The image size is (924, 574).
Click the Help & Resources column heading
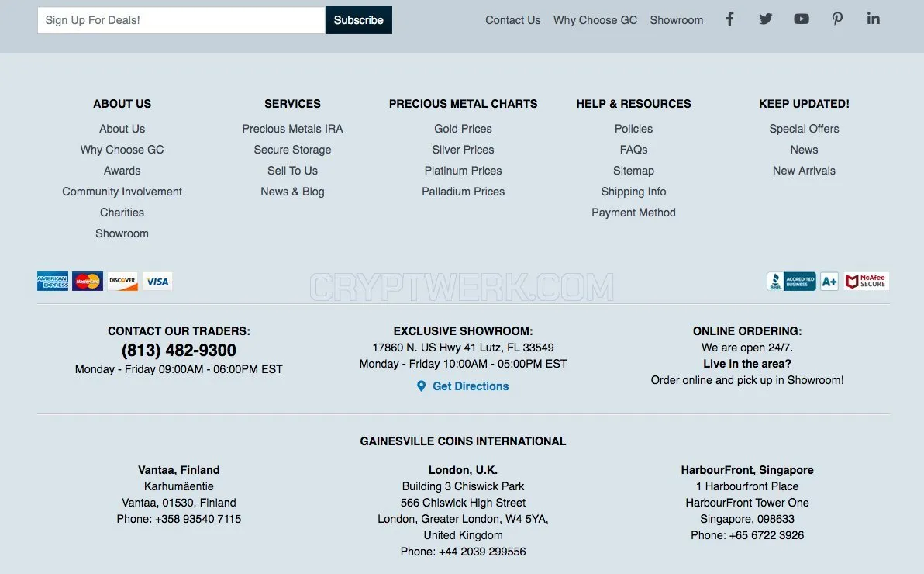[633, 104]
